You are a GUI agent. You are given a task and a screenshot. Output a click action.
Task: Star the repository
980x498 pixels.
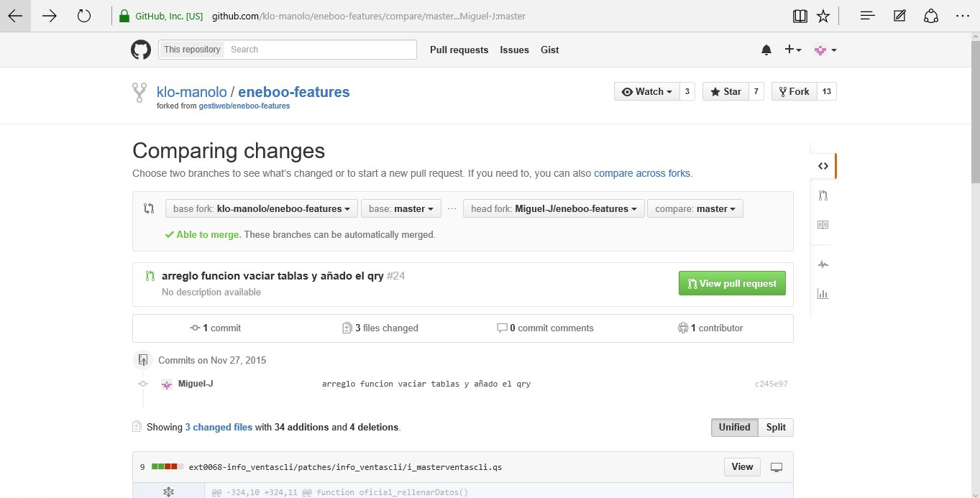click(x=725, y=91)
